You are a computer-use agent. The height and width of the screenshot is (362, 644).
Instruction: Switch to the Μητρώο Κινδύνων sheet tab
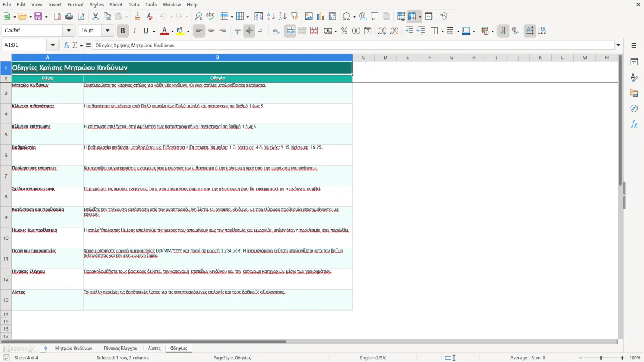click(x=74, y=349)
